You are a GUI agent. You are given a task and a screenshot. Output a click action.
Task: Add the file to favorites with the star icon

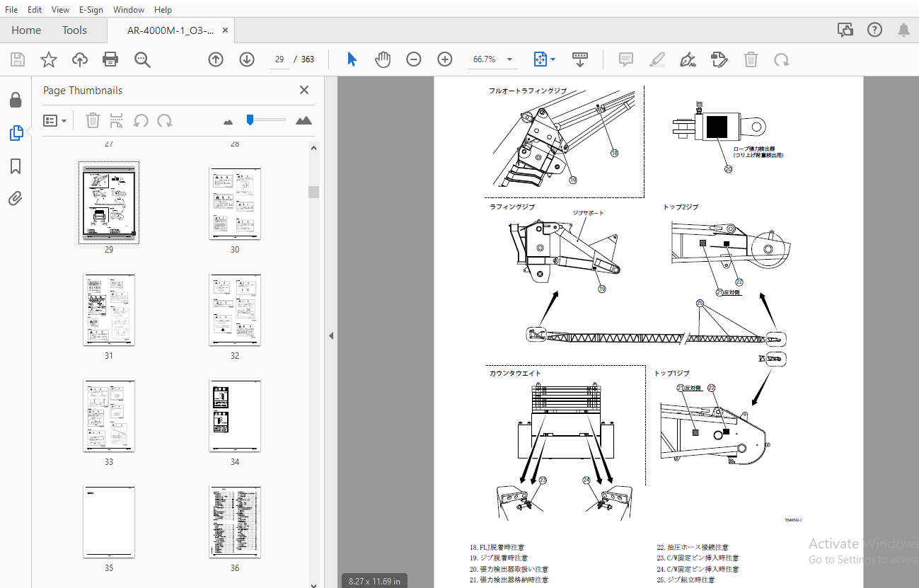click(48, 59)
